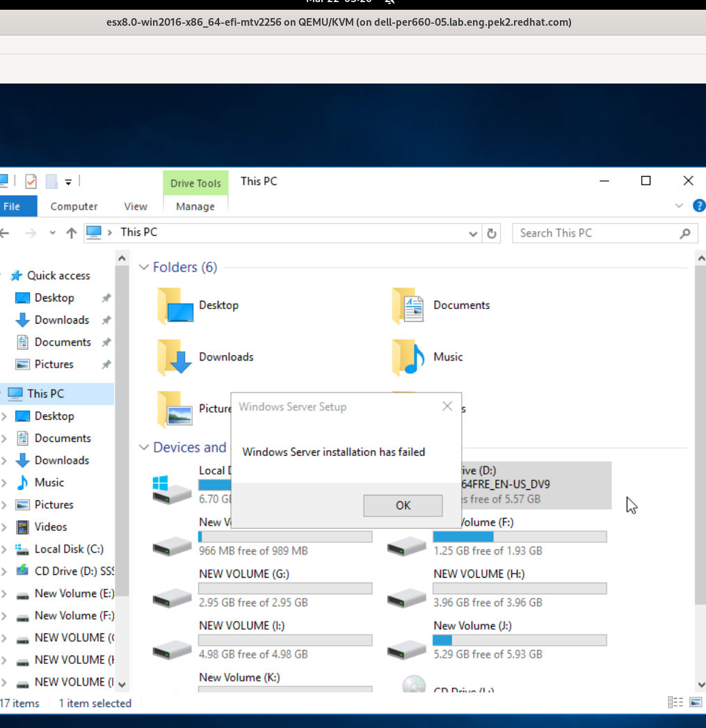Click This PC breadcrumb in address bar

click(x=138, y=232)
